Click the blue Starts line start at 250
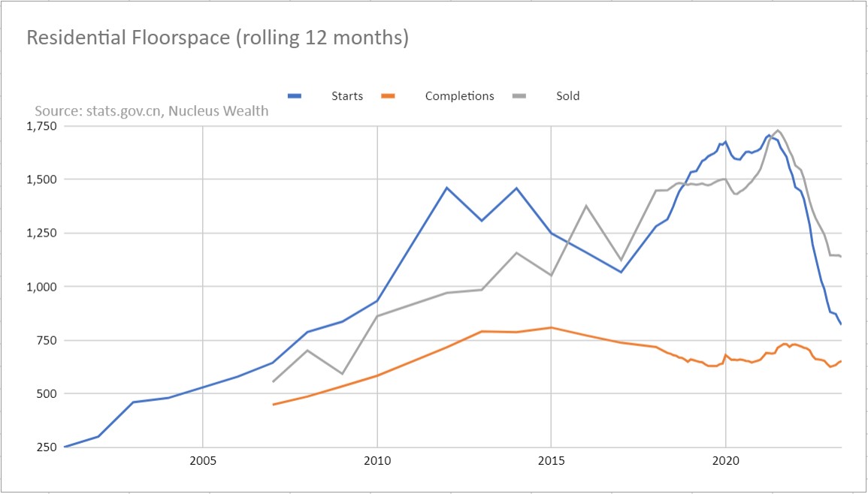This screenshot has width=868, height=494. [65, 447]
